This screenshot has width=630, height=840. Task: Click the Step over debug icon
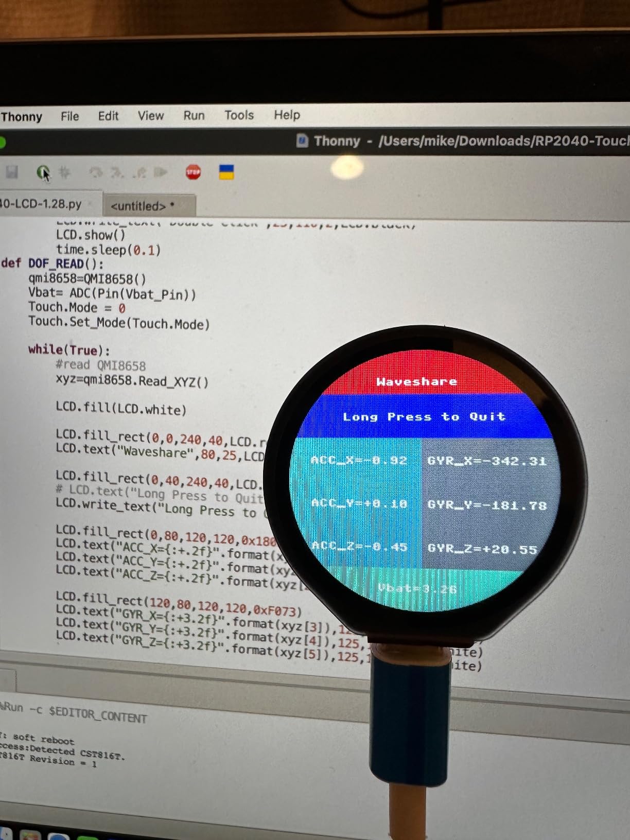pos(96,172)
